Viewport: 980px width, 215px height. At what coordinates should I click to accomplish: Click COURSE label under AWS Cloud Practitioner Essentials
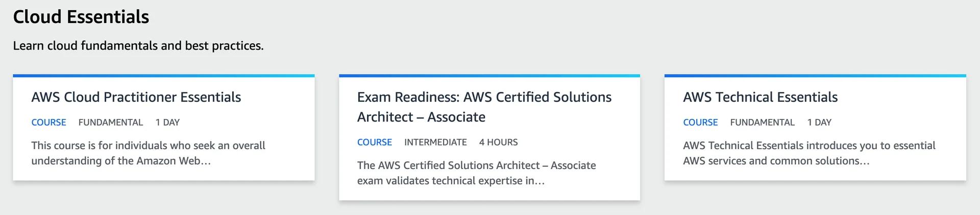pos(48,123)
